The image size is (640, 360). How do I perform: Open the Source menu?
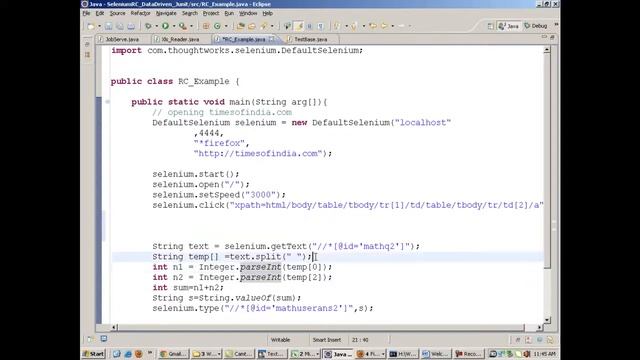click(x=117, y=13)
